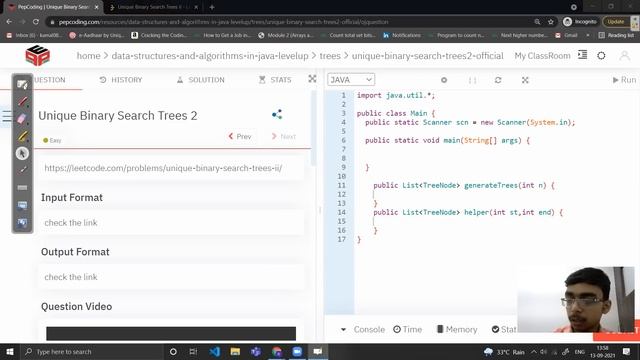Click the question panel scrollbar
Screen dimensions: 640x360
pos(313,129)
